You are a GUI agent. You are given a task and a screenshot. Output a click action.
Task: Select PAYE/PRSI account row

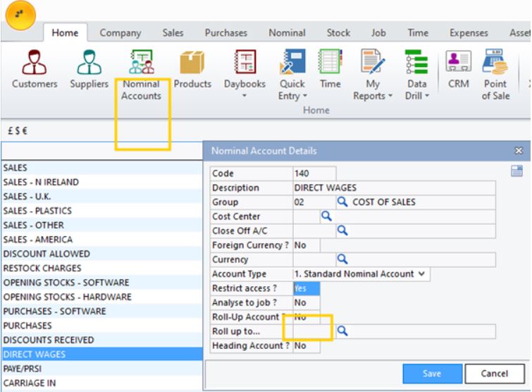pyautogui.click(x=101, y=369)
